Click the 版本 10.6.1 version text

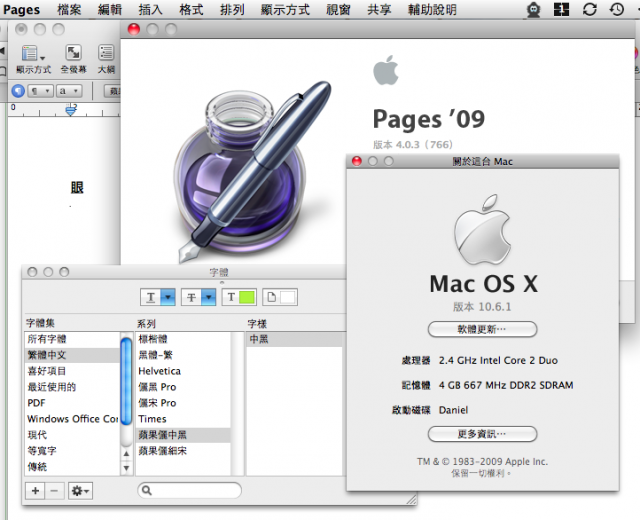coord(482,307)
